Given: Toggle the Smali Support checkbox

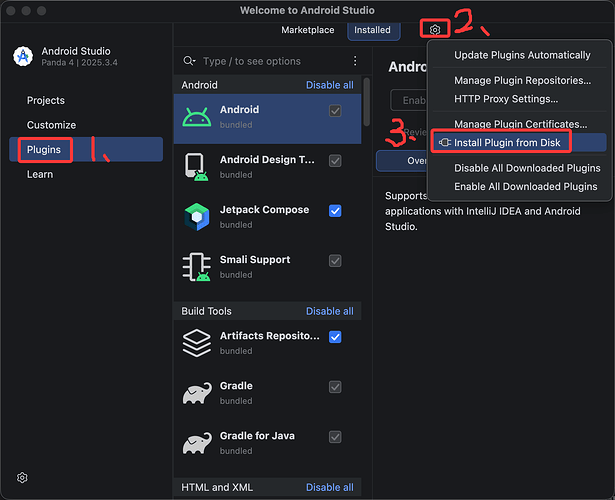Looking at the screenshot, I should (x=335, y=261).
